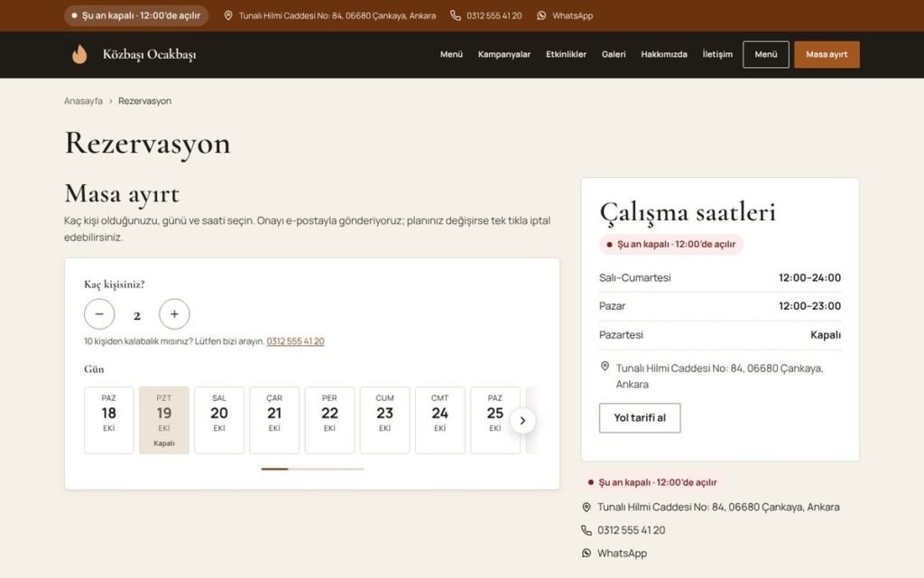Click the "Kapalı" value in the Pazartesi row
The image size is (924, 578).
pyautogui.click(x=826, y=335)
